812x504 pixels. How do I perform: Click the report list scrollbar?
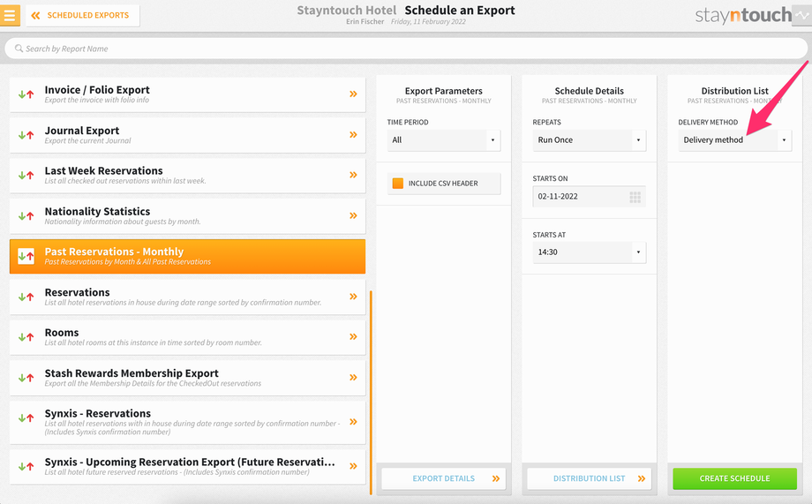(x=371, y=392)
